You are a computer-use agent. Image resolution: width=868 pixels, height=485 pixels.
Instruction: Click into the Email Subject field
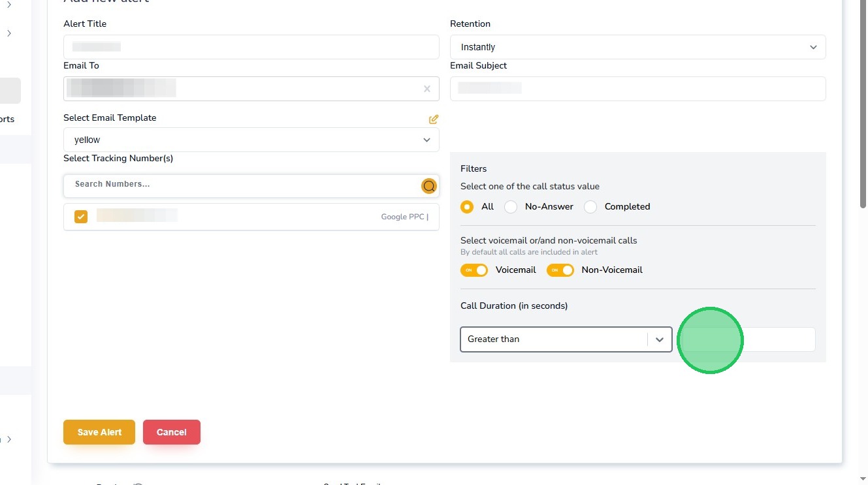click(x=637, y=89)
